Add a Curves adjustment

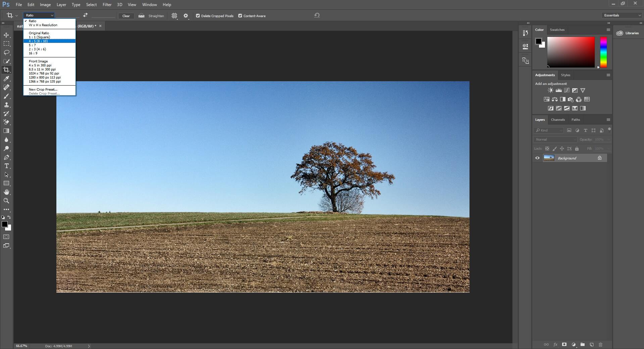tap(566, 90)
